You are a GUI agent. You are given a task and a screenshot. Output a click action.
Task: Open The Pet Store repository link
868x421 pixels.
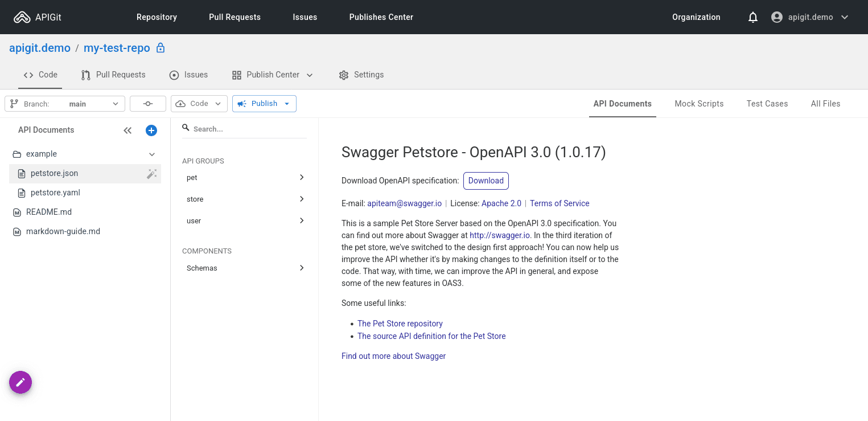[x=400, y=324]
